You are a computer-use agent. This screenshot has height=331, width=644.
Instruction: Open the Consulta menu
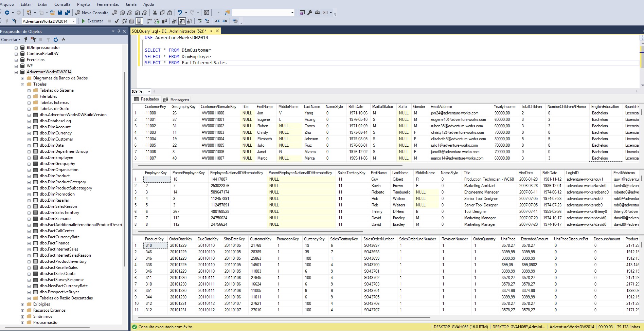tap(62, 4)
